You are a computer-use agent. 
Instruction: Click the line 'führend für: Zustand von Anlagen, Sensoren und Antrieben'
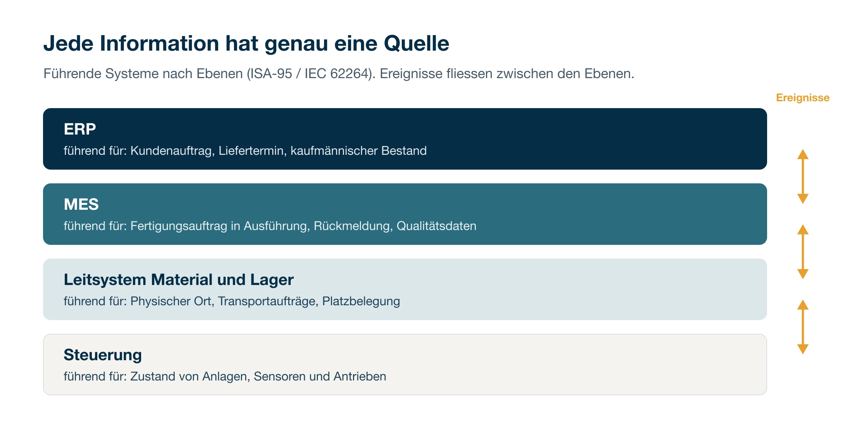click(x=225, y=376)
